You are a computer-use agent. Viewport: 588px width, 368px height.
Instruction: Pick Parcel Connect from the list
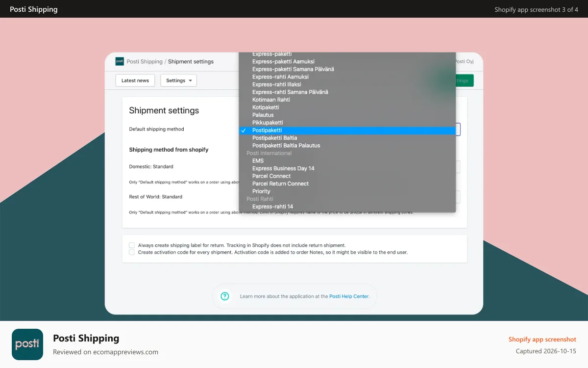(x=347, y=176)
